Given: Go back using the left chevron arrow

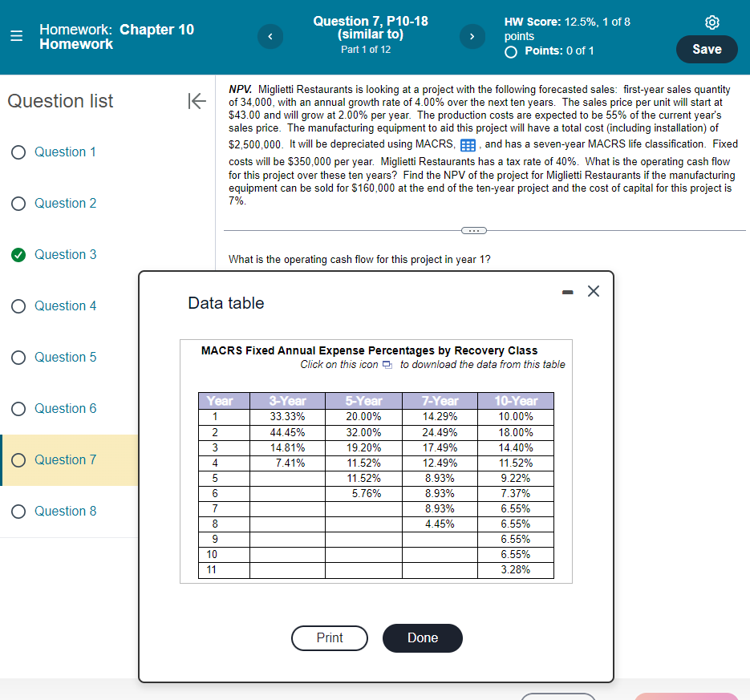Looking at the screenshot, I should (x=270, y=36).
